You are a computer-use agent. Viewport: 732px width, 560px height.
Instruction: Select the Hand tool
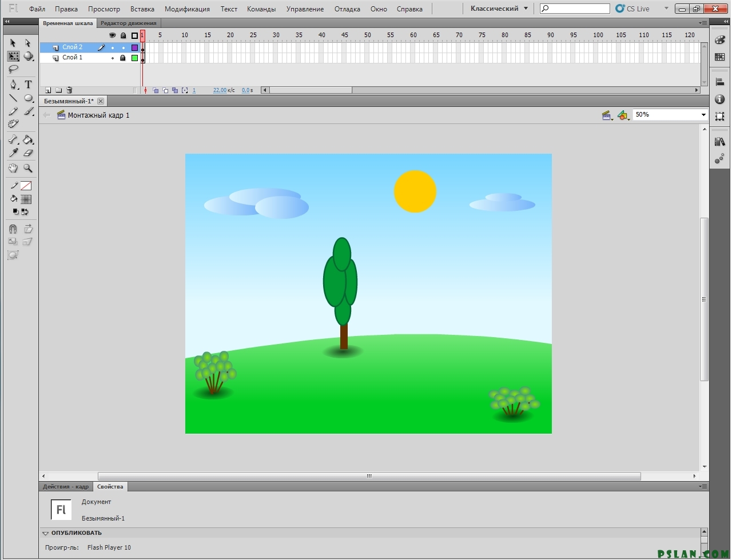(x=13, y=168)
